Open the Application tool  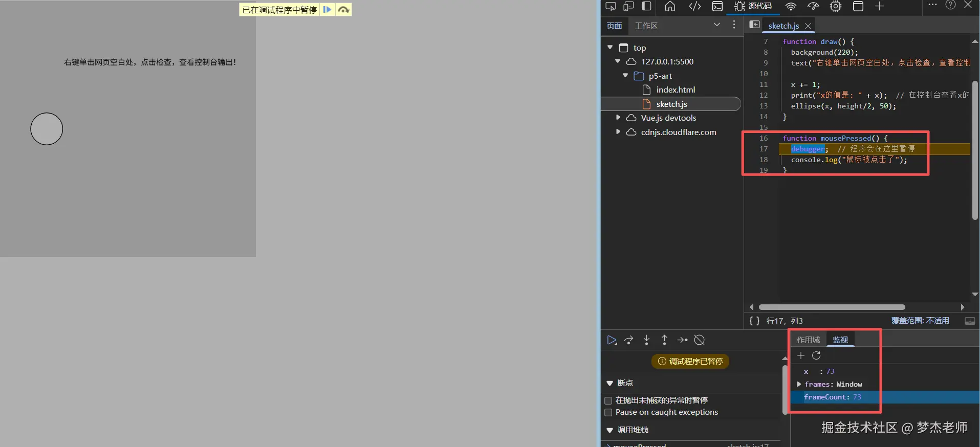pos(858,6)
